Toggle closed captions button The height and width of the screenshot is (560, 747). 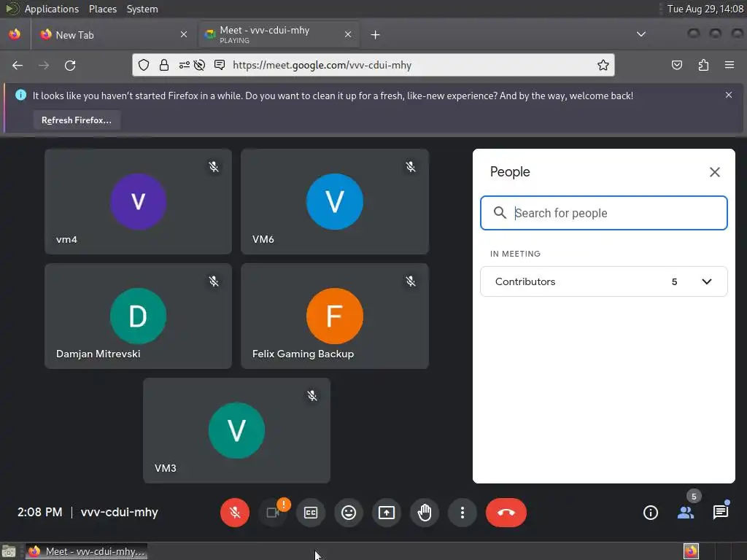click(311, 513)
